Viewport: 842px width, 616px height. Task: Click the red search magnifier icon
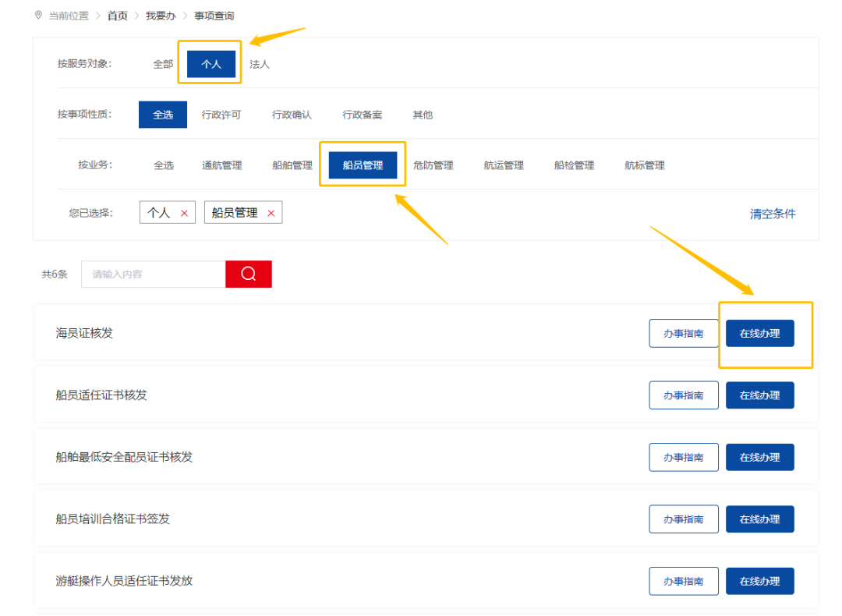(x=249, y=274)
